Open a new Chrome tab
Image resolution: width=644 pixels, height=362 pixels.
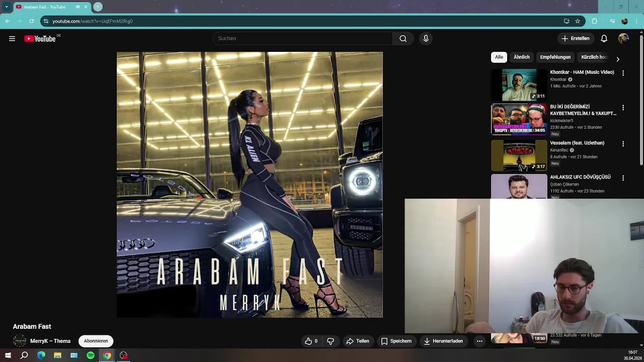pos(98,7)
